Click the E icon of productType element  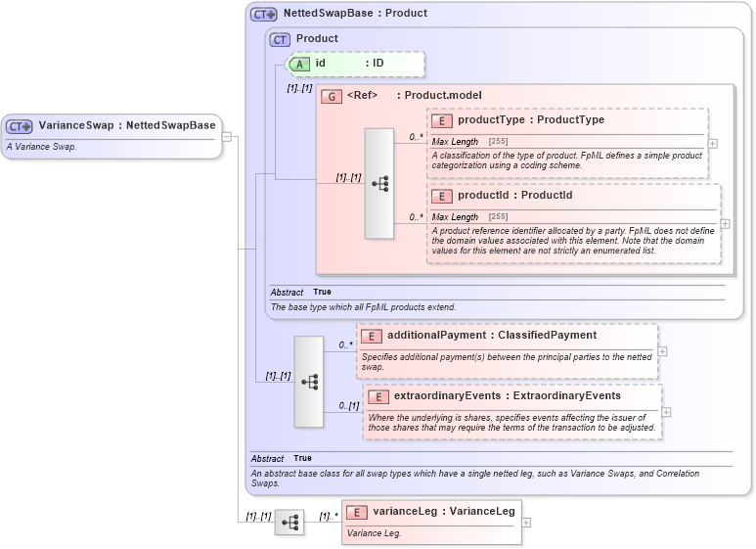[442, 121]
